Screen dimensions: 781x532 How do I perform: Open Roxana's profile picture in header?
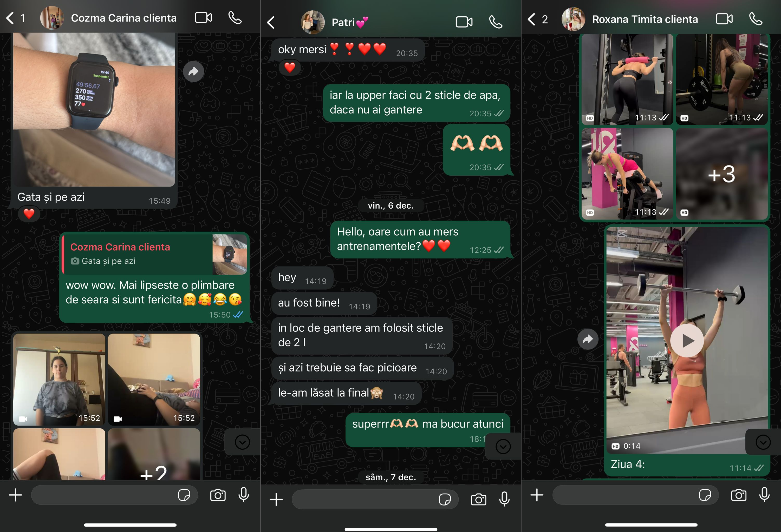point(573,19)
